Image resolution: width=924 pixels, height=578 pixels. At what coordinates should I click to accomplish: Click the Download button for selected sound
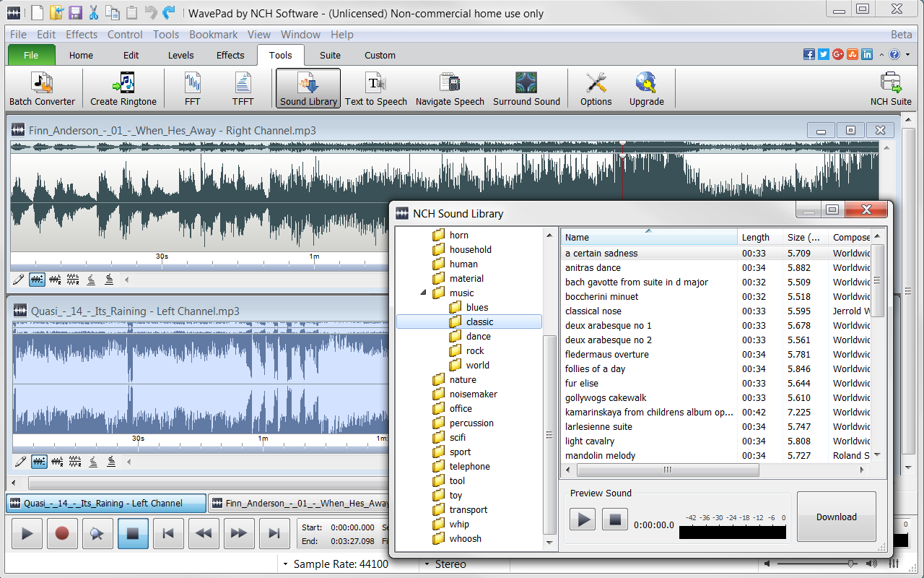point(836,517)
